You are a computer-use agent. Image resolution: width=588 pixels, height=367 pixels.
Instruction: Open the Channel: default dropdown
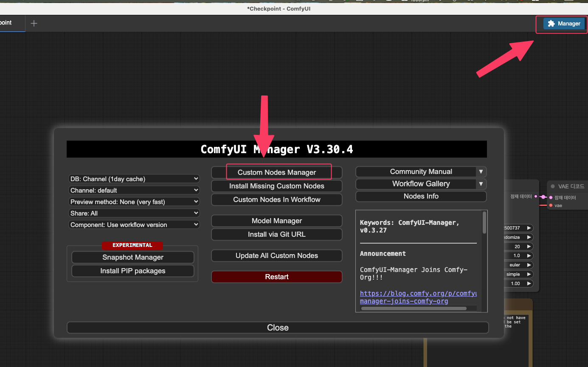(134, 190)
